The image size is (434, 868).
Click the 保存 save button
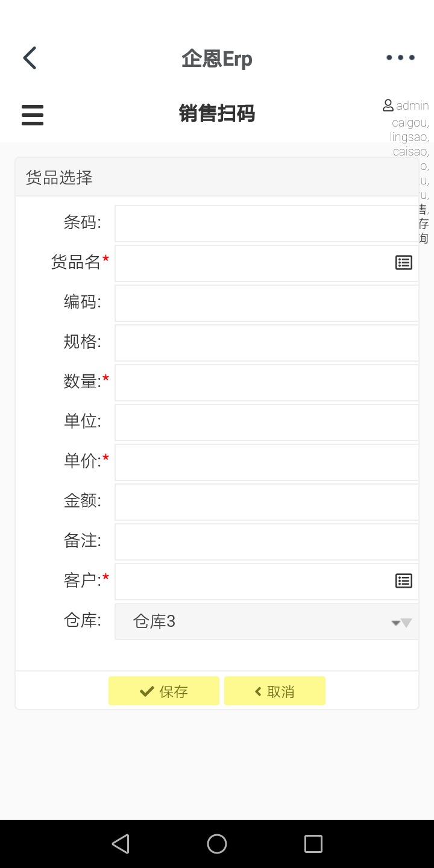pos(164,691)
